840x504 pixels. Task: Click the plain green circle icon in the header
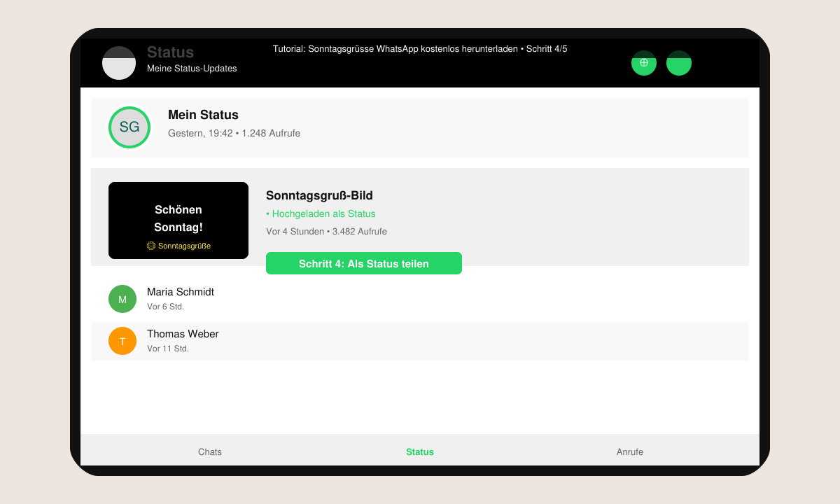coord(679,63)
